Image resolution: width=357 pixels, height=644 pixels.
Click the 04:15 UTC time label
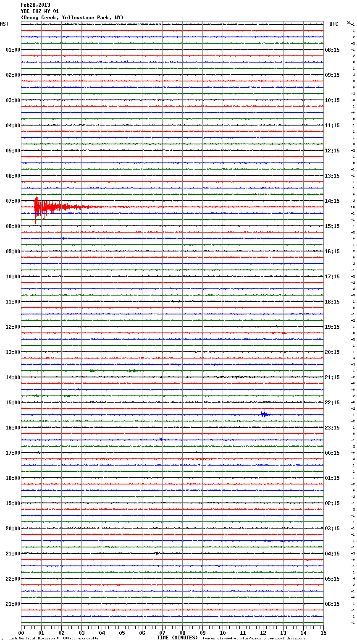point(332,554)
